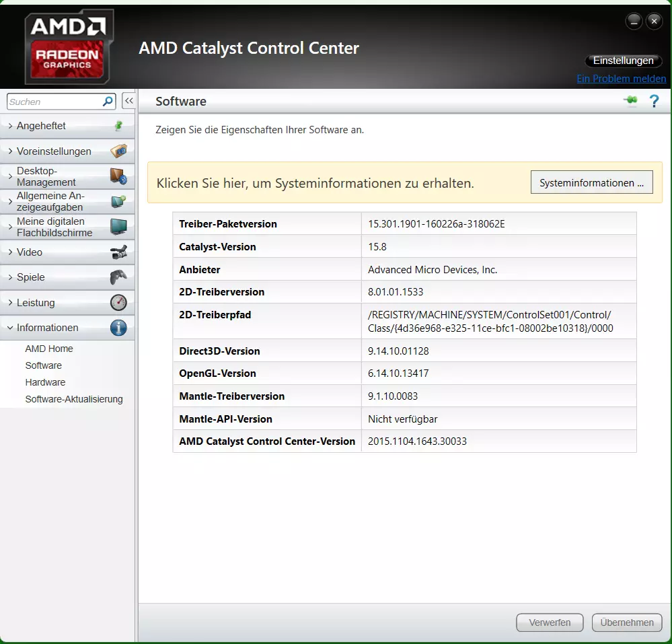Click the Voreinstellungen presets icon

(x=118, y=151)
